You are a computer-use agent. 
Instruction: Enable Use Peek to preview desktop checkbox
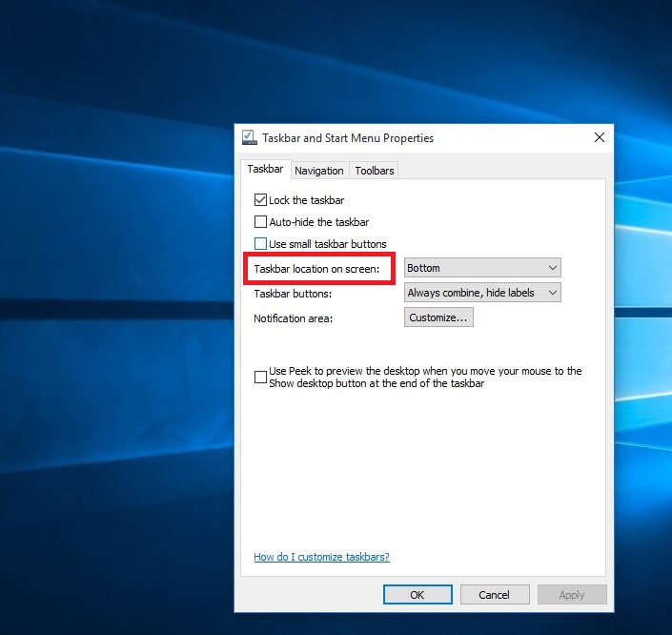[260, 378]
